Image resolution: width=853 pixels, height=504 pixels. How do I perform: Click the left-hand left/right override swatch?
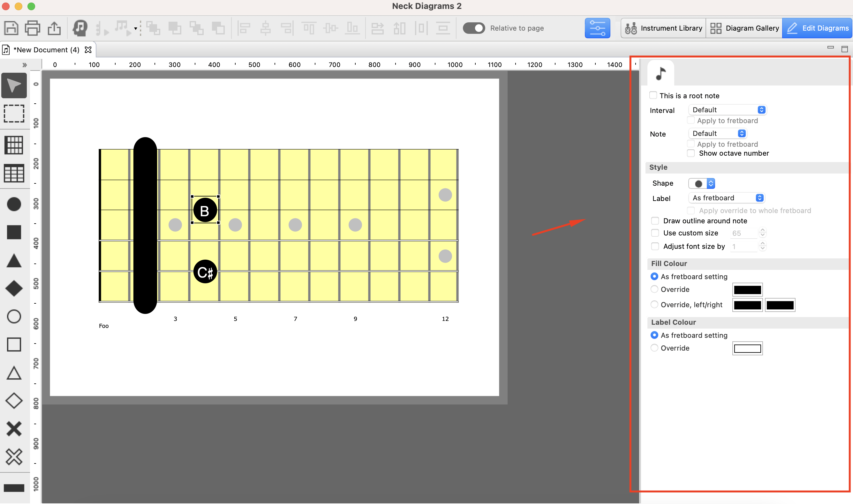pyautogui.click(x=747, y=305)
